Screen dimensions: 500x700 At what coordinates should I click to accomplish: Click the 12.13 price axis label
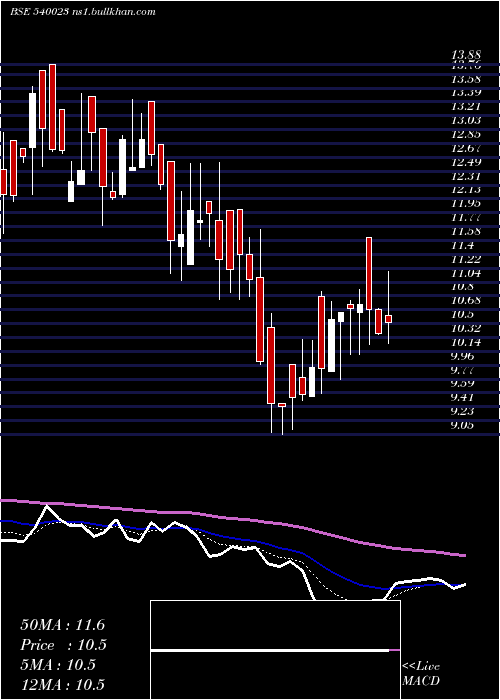coord(466,190)
